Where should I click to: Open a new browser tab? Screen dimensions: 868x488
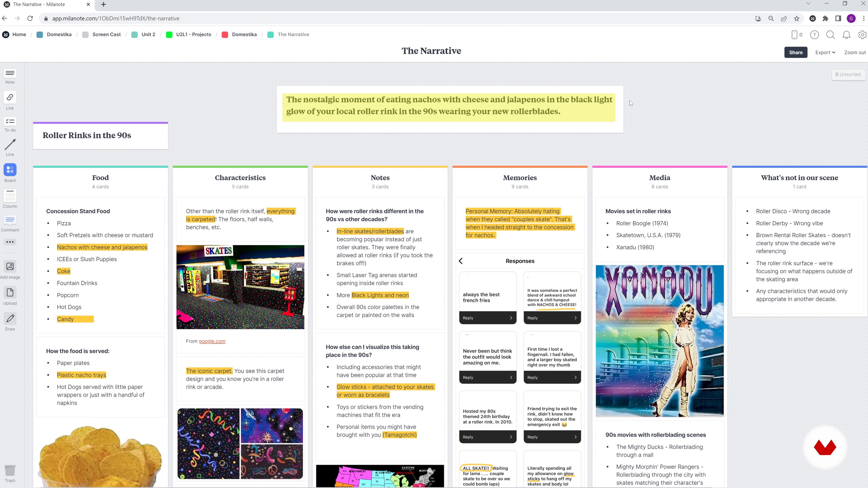click(x=104, y=4)
